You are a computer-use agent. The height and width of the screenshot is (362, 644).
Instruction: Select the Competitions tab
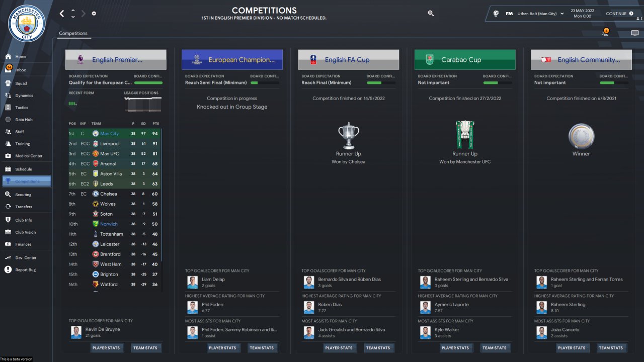73,33
